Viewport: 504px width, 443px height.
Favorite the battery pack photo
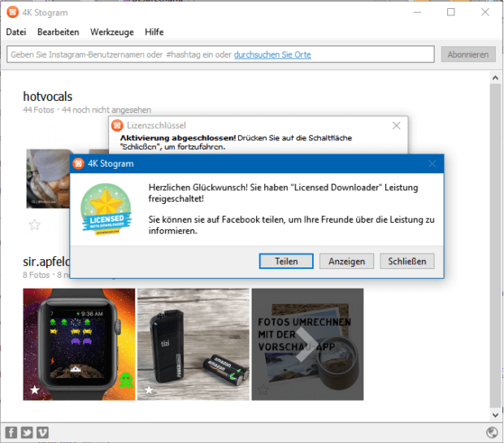coord(149,391)
